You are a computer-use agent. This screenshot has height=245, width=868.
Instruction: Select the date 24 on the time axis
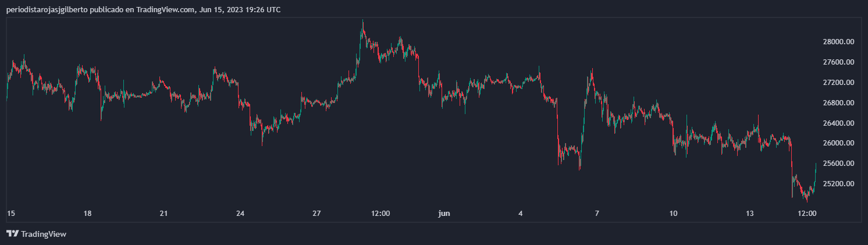(240, 214)
